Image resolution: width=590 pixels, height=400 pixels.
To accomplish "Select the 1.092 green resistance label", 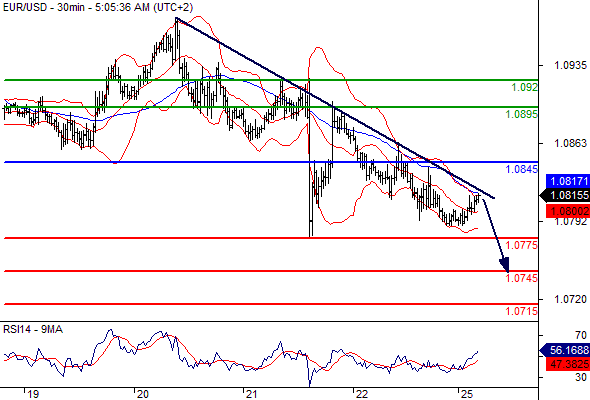I will [525, 87].
